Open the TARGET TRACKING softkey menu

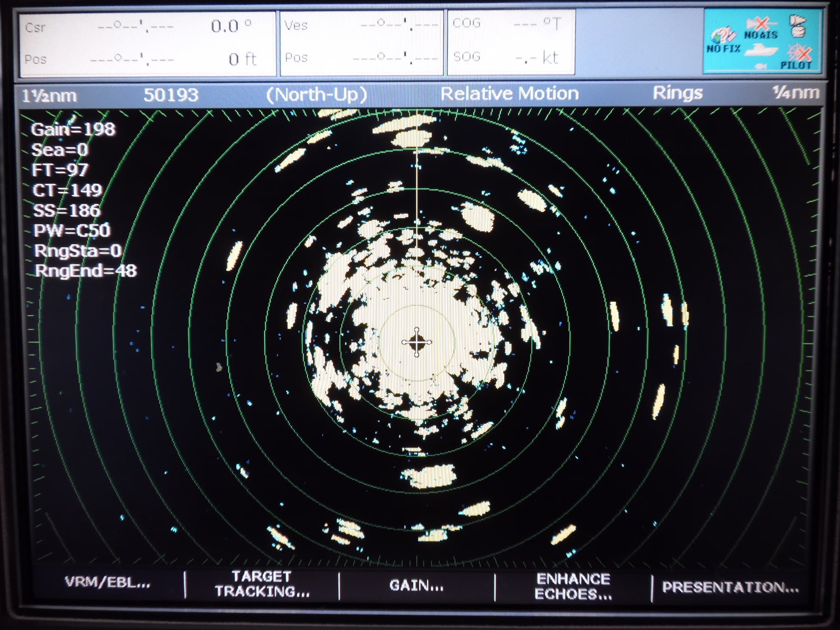[262, 584]
